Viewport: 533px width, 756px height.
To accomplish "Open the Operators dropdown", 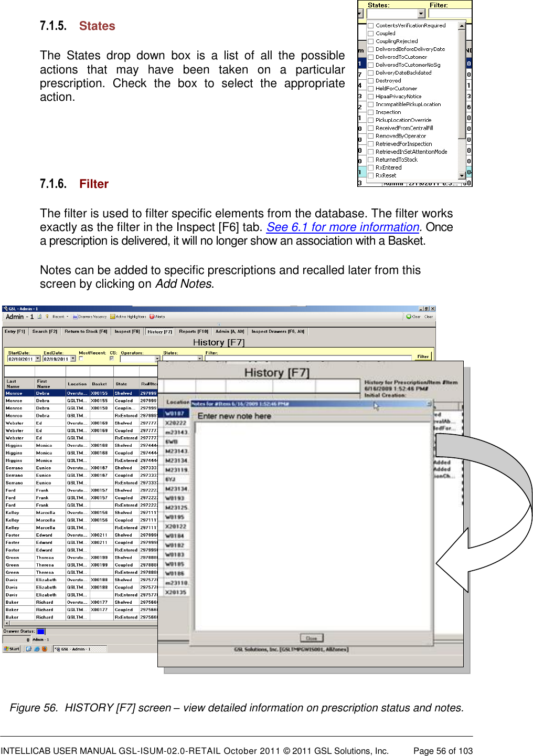I will click(156, 359).
